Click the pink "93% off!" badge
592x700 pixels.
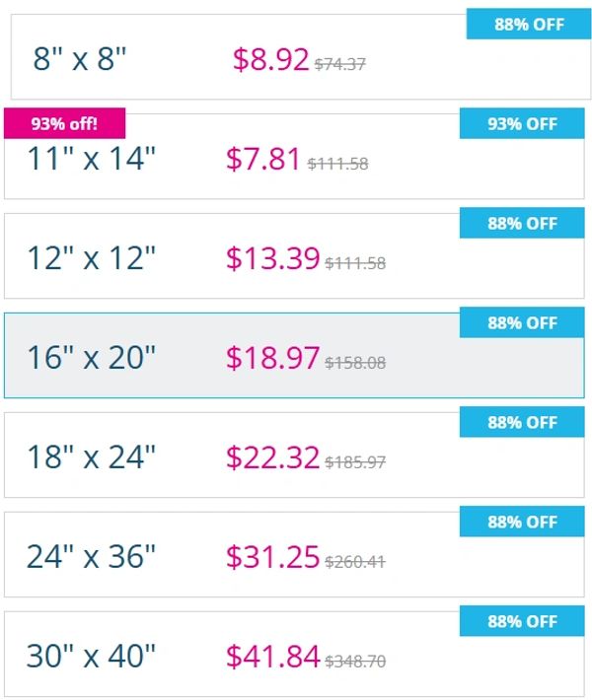pos(65,124)
